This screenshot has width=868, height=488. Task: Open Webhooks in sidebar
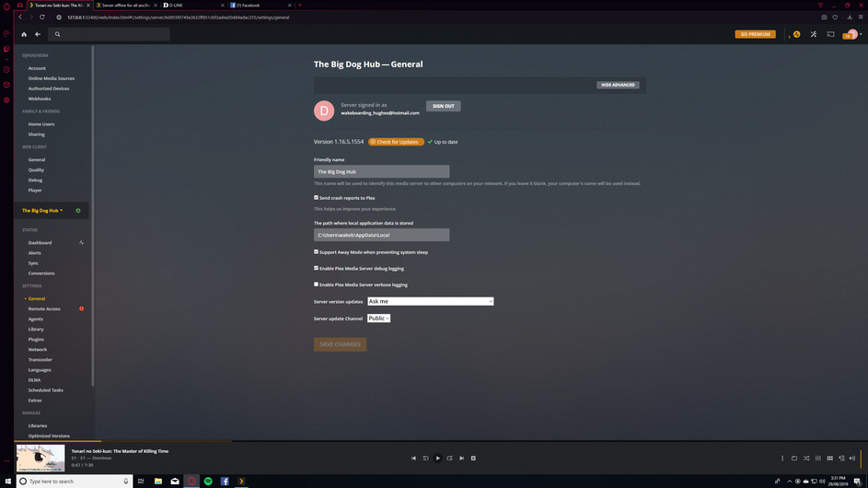40,99
